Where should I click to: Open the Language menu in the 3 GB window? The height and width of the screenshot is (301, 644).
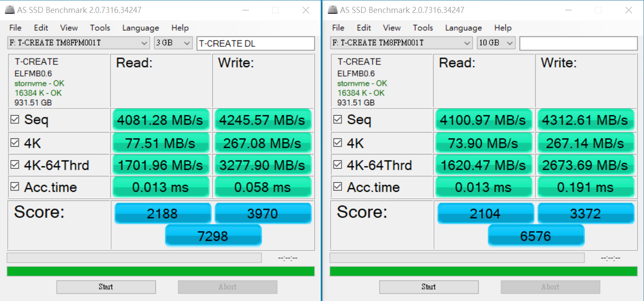[140, 28]
